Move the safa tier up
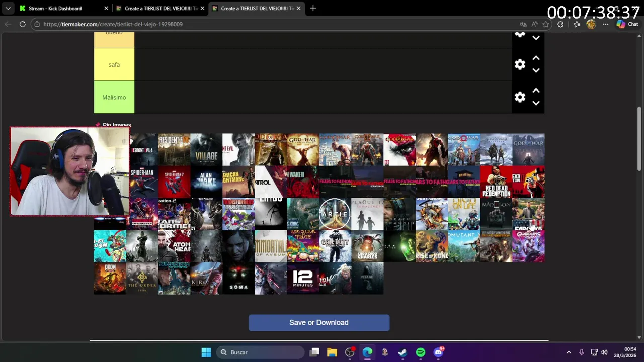Viewport: 644px width, 362px height. 536,58
